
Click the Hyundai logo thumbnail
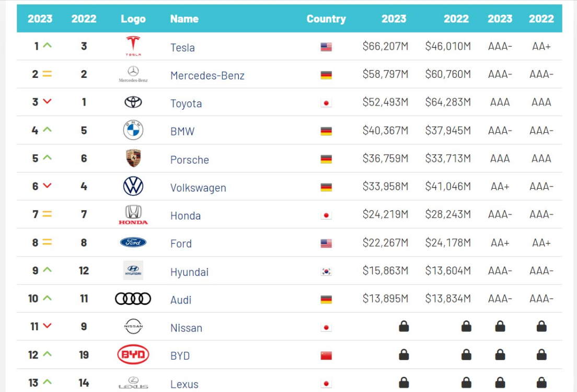coord(133,271)
